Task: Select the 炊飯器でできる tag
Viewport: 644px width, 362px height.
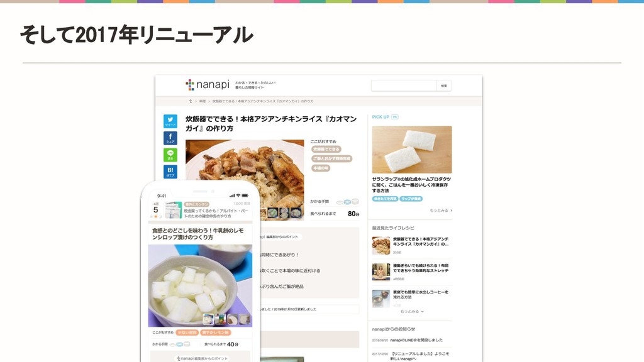Action: (326, 150)
